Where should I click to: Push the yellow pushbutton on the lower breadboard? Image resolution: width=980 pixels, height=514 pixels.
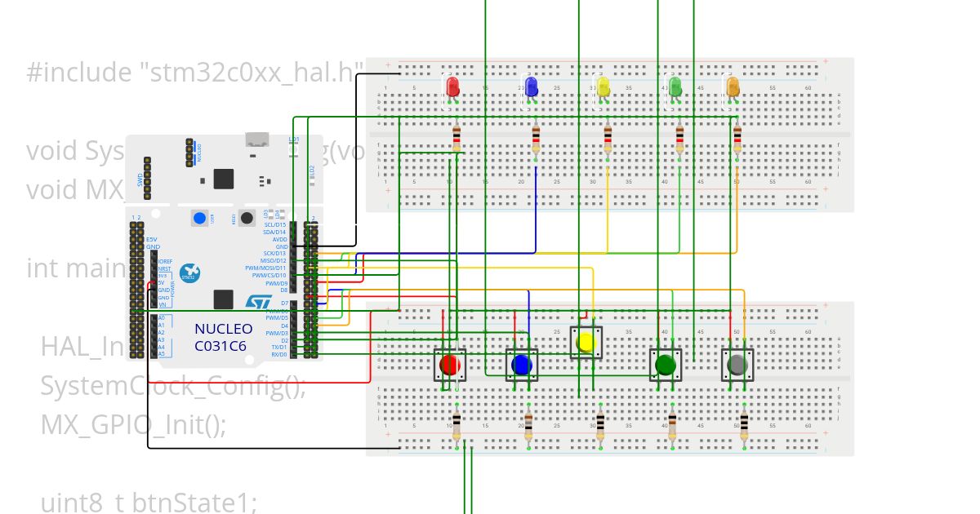(586, 343)
